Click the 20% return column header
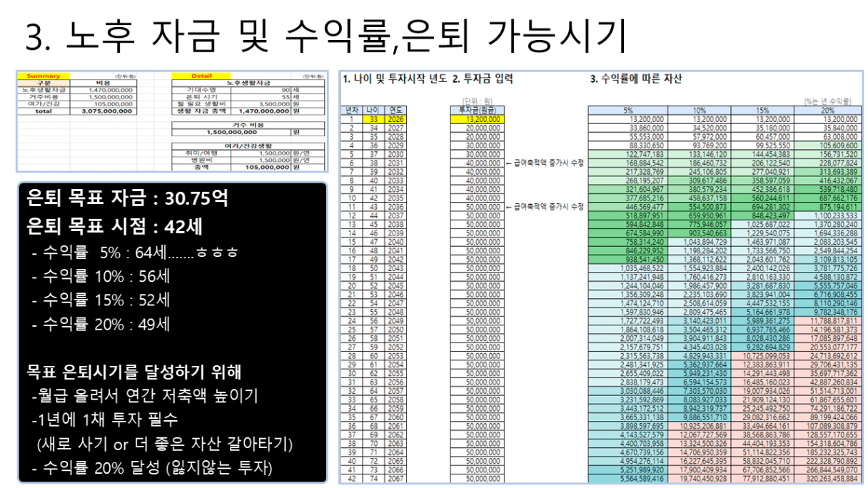Viewport: 868px width, 488px height. 827,111
